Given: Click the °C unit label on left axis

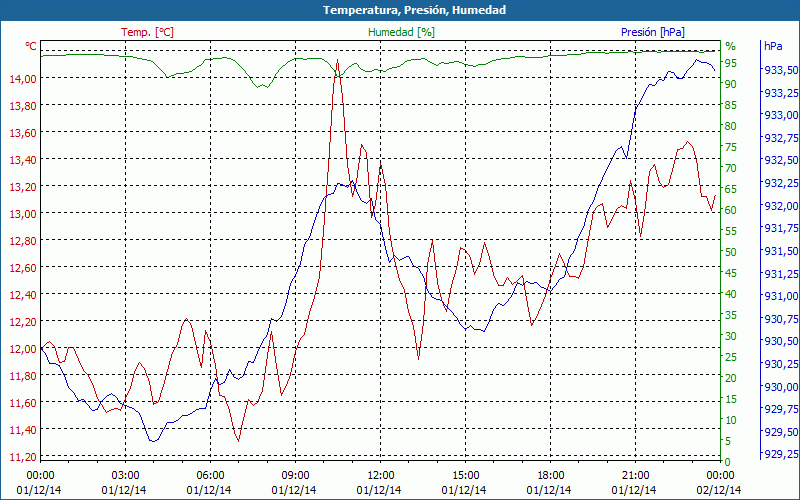Looking at the screenshot, I should coord(31,46).
